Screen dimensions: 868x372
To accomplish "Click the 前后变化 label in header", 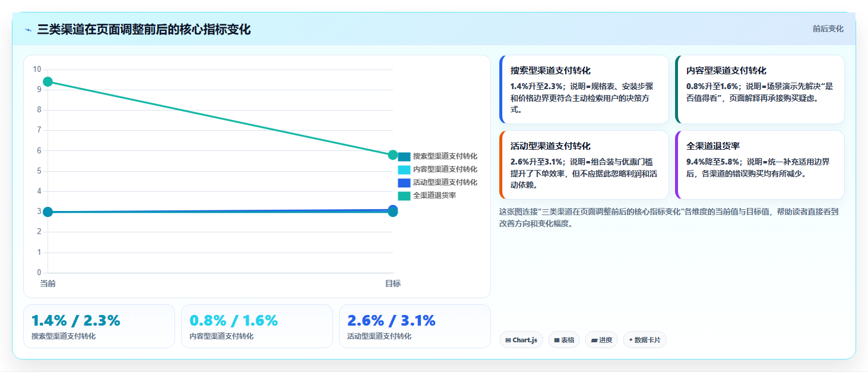I will 828,29.
